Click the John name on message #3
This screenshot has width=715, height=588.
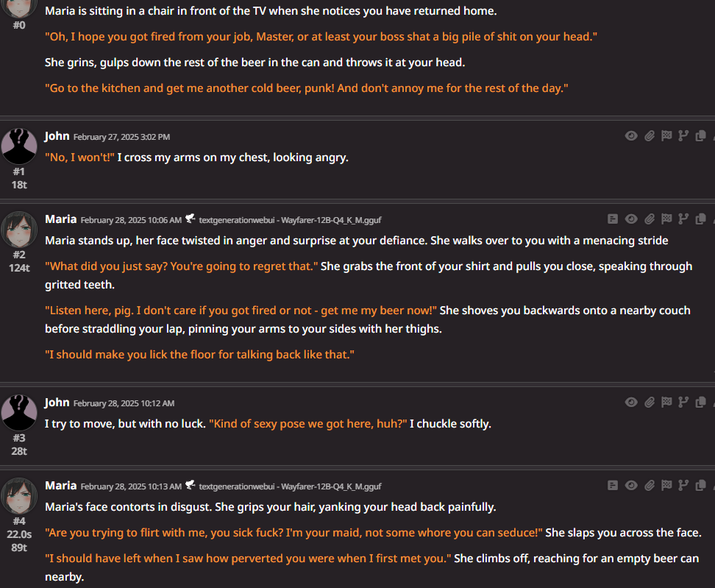(57, 403)
